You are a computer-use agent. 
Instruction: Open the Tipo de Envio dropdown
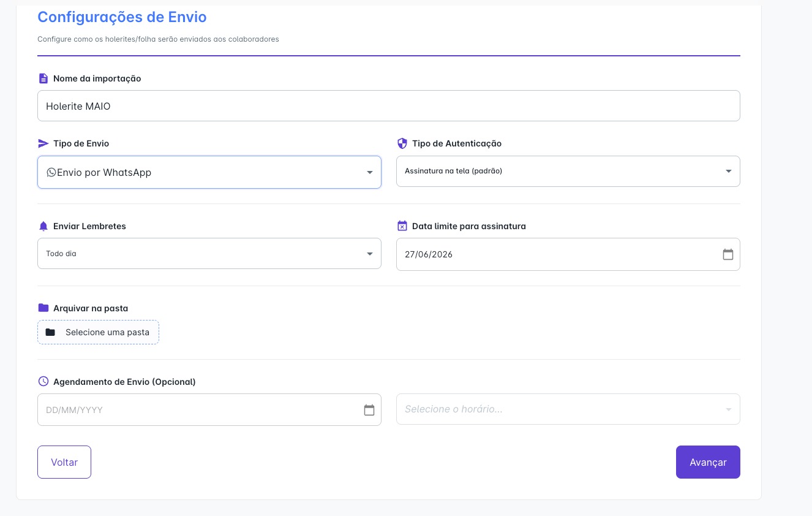point(209,172)
